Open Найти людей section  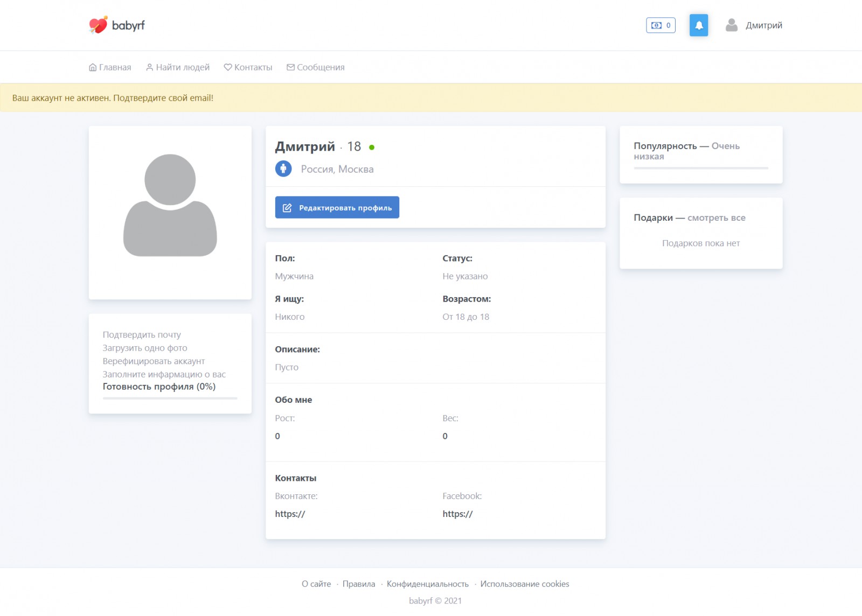click(x=178, y=67)
